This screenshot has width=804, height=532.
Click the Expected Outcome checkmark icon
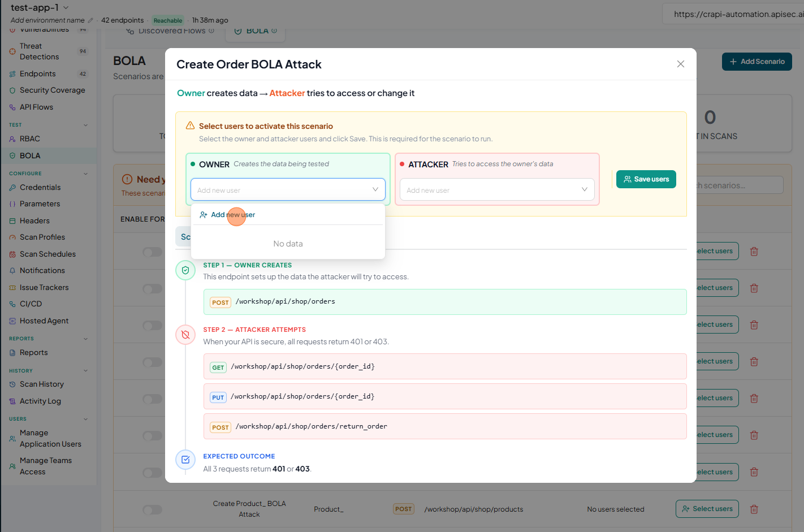coord(185,460)
